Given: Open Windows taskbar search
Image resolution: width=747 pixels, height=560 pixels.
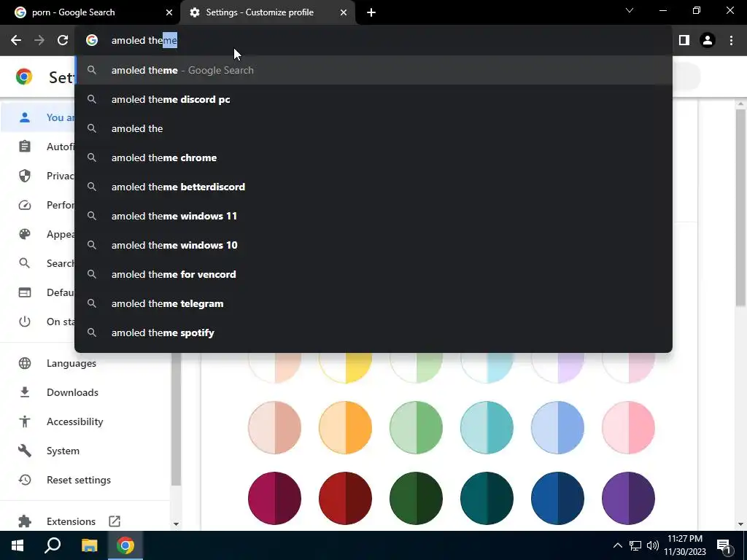Looking at the screenshot, I should click(53, 545).
